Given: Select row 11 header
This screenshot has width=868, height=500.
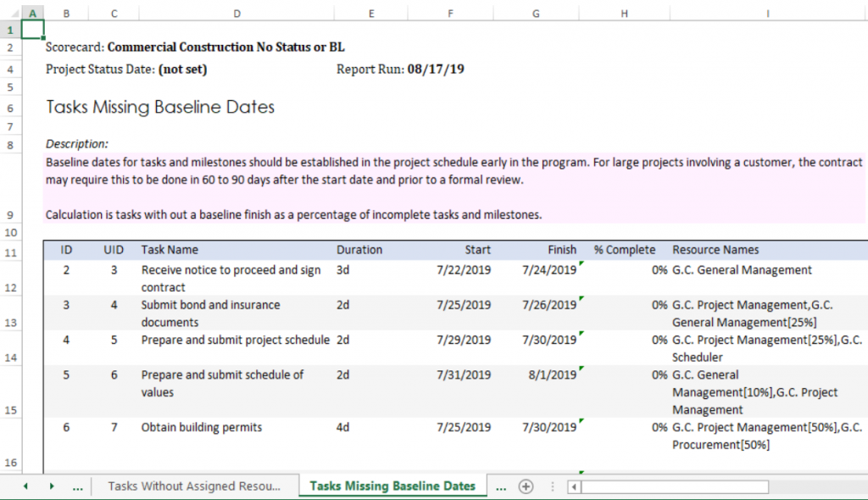Looking at the screenshot, I should click(10, 253).
